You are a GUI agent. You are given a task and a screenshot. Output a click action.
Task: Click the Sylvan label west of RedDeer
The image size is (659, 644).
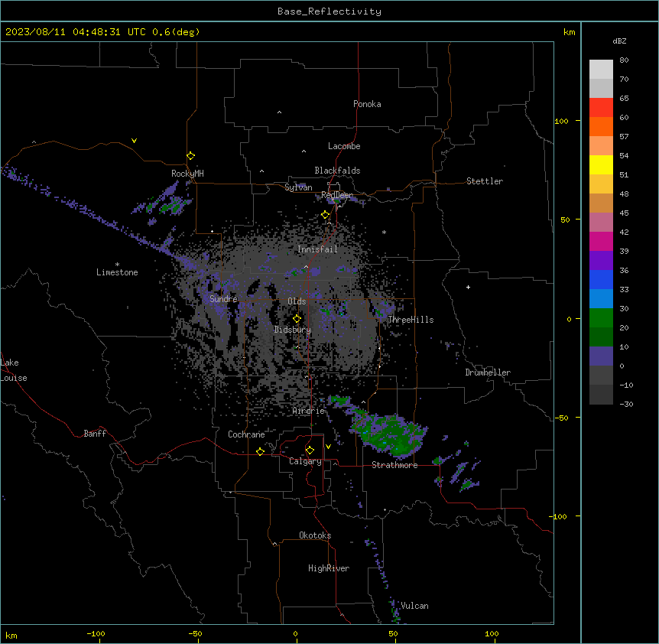[x=298, y=187]
